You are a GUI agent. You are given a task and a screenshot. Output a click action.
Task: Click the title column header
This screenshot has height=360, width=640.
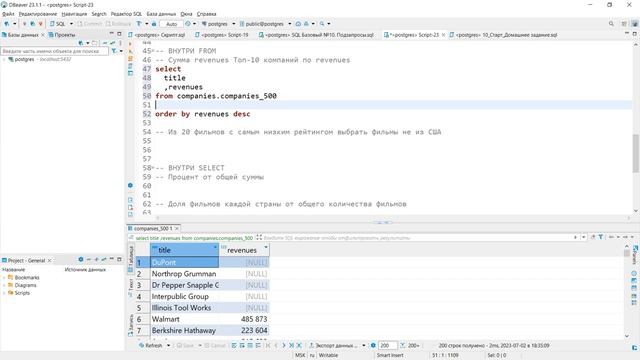point(184,250)
